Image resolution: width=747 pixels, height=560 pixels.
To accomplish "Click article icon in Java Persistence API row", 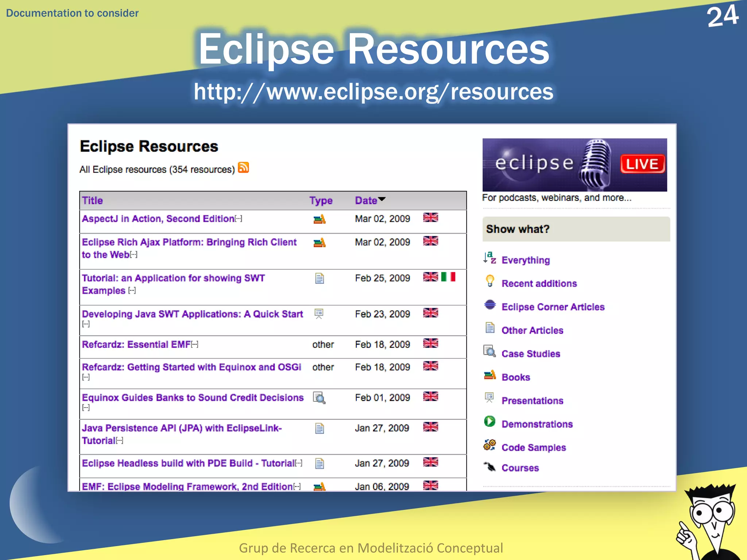I will [x=320, y=428].
